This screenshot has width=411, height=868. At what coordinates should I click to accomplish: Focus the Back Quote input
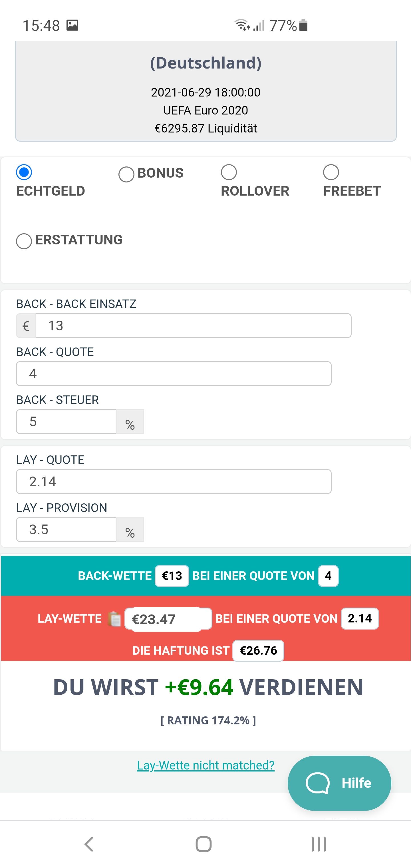click(x=174, y=374)
